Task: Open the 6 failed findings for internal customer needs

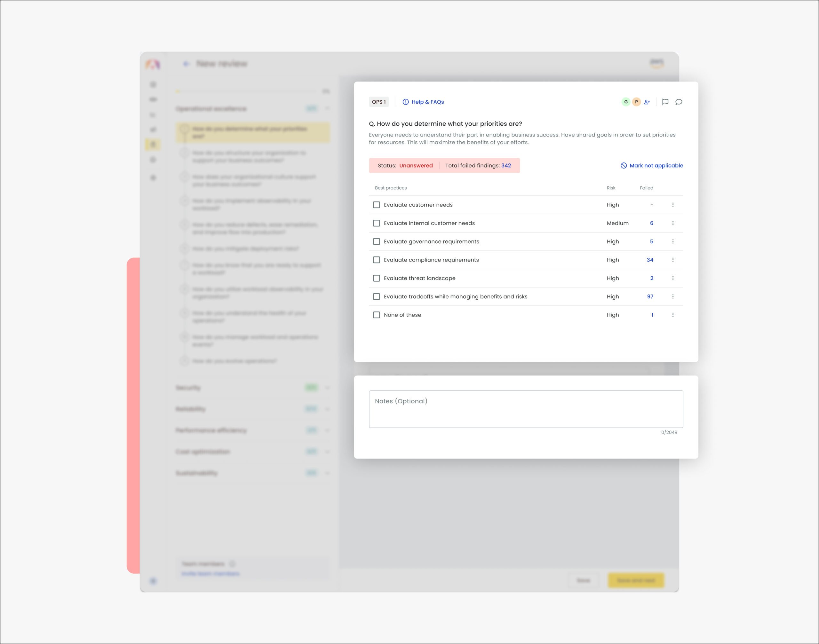Action: click(651, 223)
